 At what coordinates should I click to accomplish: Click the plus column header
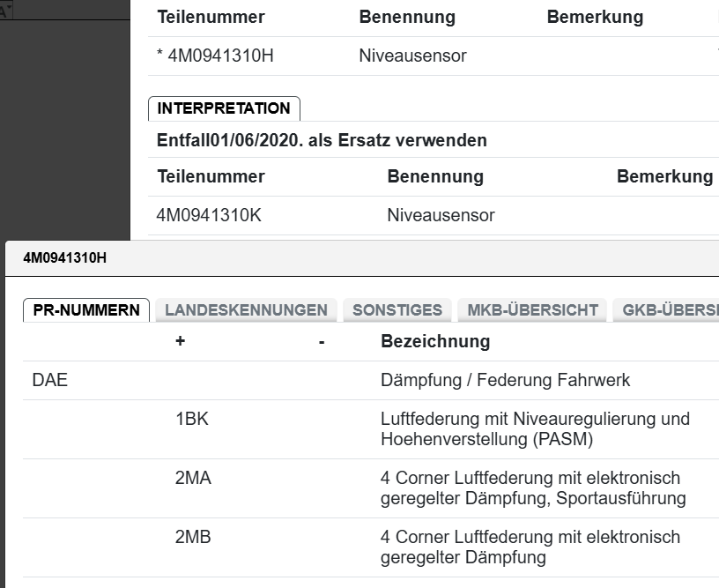(181, 341)
